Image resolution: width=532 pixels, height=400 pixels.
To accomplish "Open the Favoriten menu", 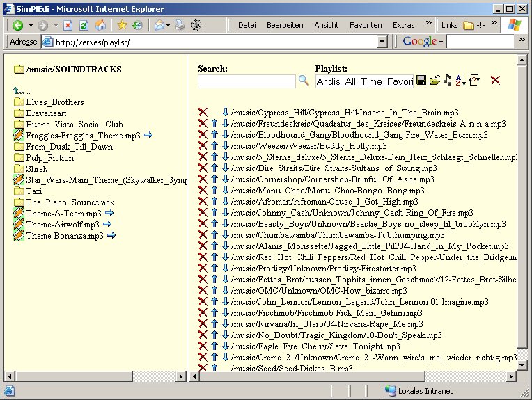I will click(x=366, y=26).
